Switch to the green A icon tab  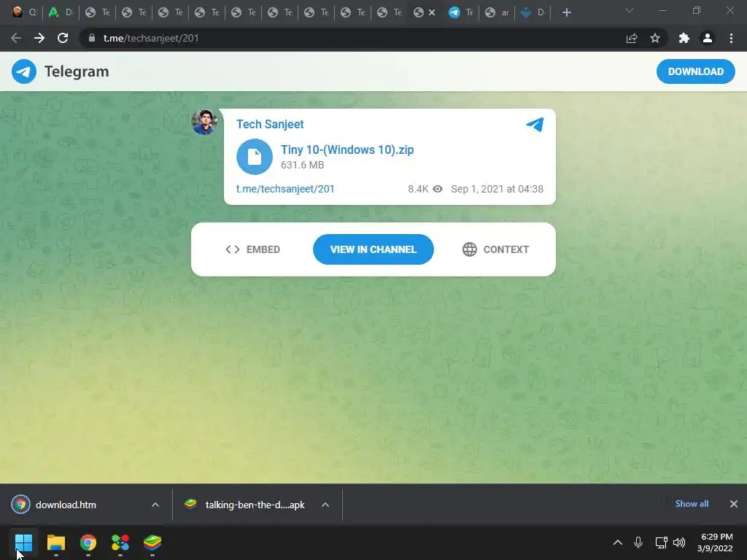[61, 12]
